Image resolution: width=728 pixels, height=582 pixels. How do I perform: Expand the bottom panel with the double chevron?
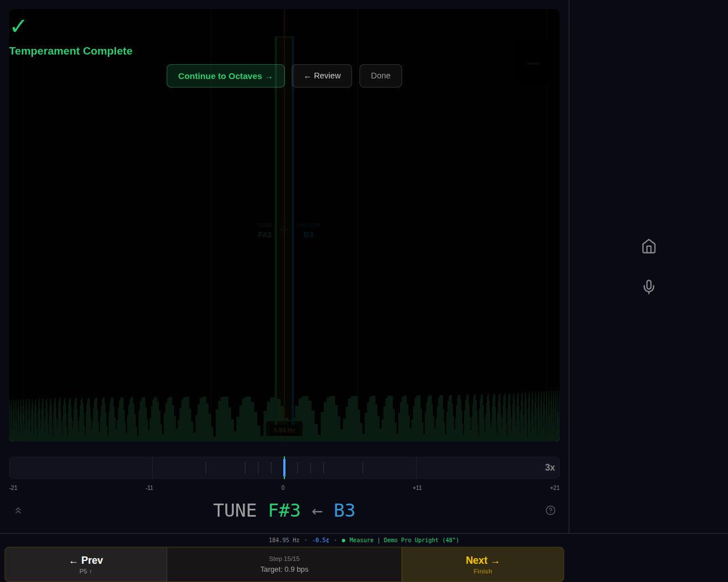click(x=18, y=510)
